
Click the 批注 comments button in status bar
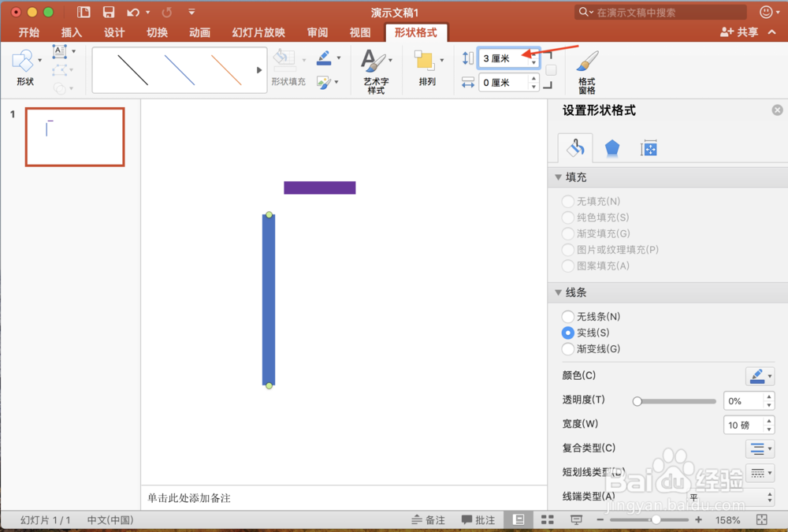478,520
